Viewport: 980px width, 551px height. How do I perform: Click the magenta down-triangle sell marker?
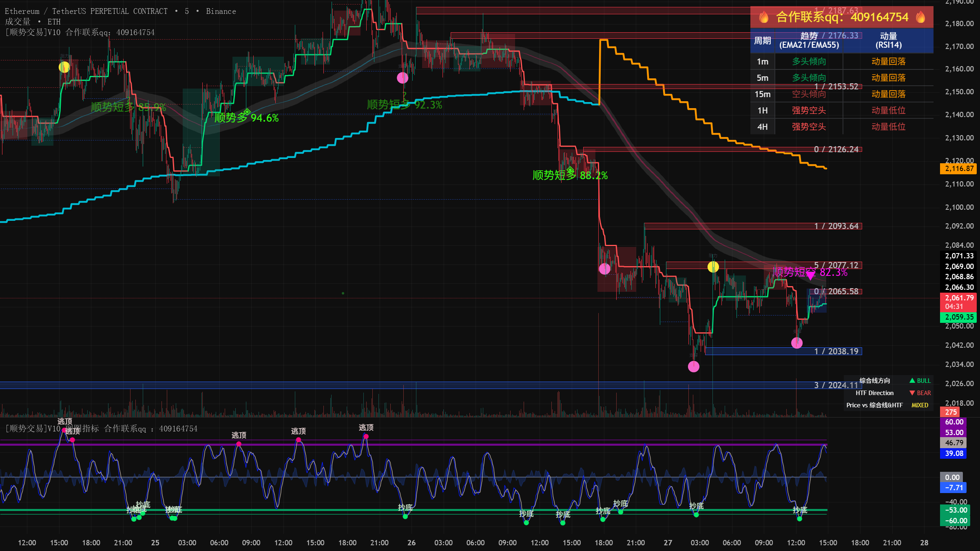[x=810, y=276]
